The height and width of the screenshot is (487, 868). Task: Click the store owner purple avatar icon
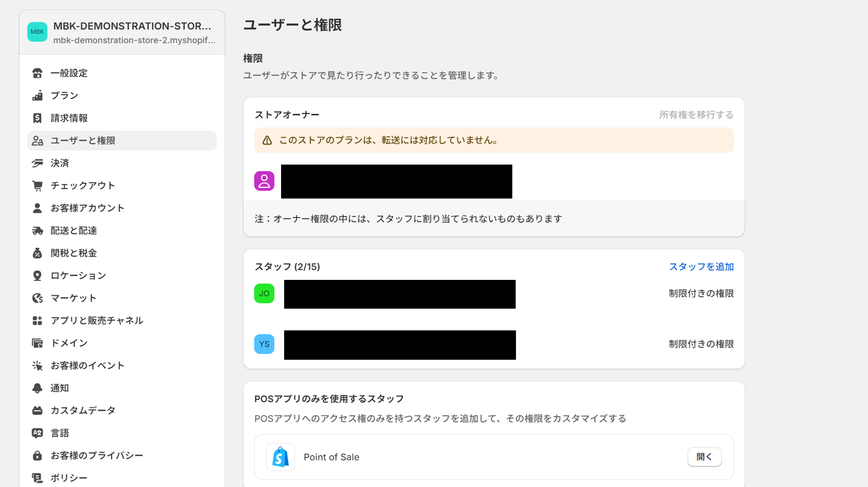tap(264, 181)
